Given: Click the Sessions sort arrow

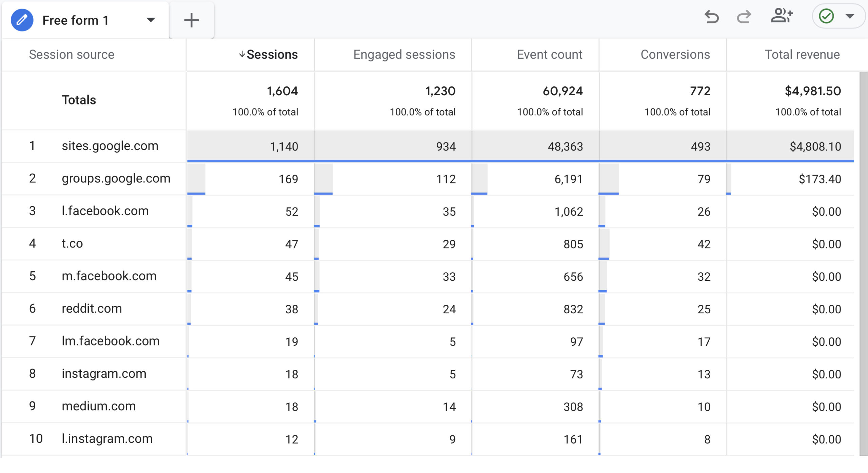Looking at the screenshot, I should tap(241, 54).
